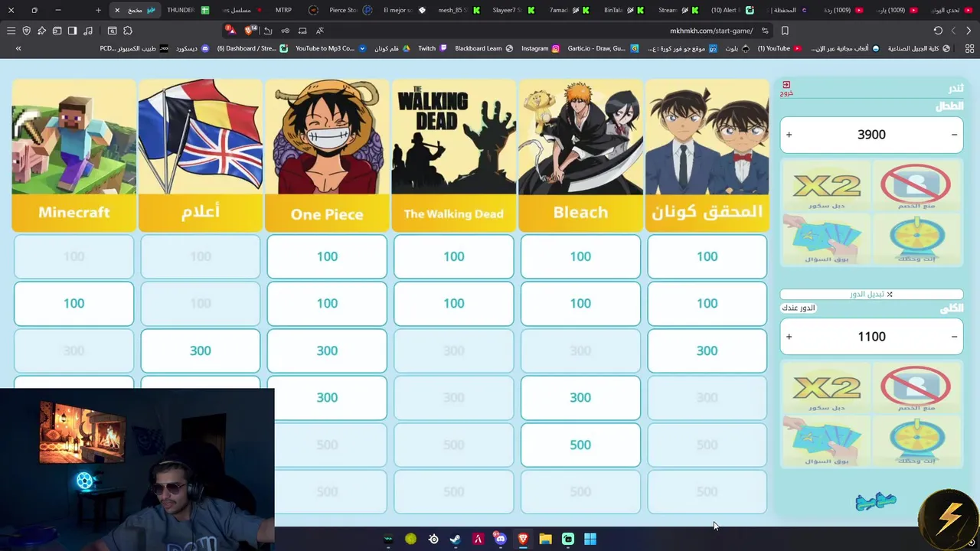Click the أعلام flags category card
This screenshot has width=980, height=551.
tap(201, 155)
